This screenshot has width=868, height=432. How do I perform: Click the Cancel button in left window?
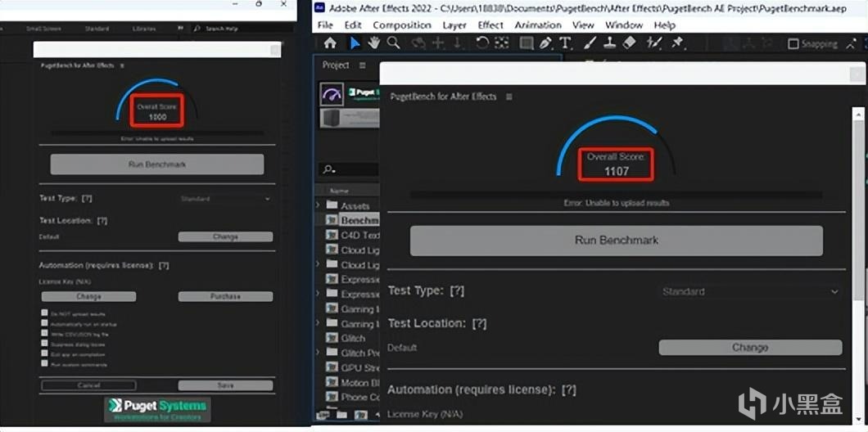point(88,385)
